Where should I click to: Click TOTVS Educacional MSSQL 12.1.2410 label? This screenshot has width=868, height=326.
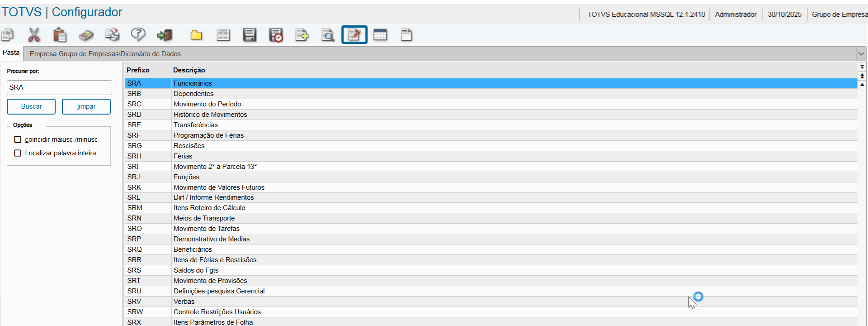[646, 14]
